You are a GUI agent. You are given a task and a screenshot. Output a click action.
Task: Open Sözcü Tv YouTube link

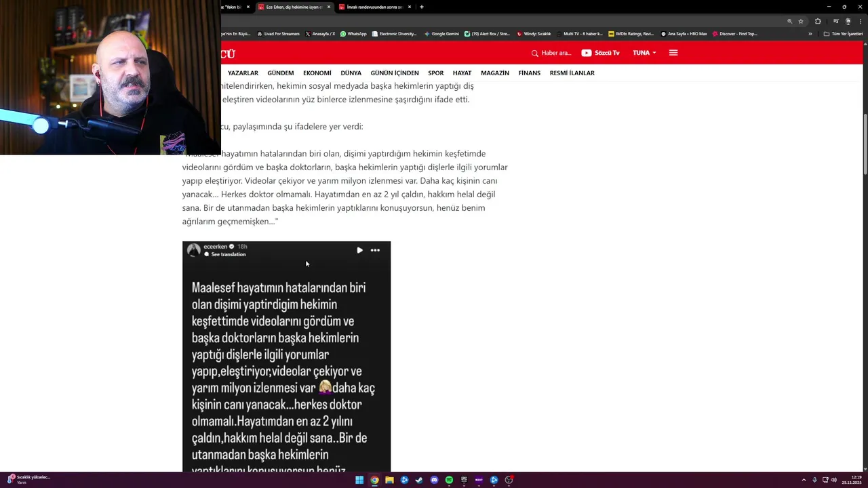(x=600, y=53)
